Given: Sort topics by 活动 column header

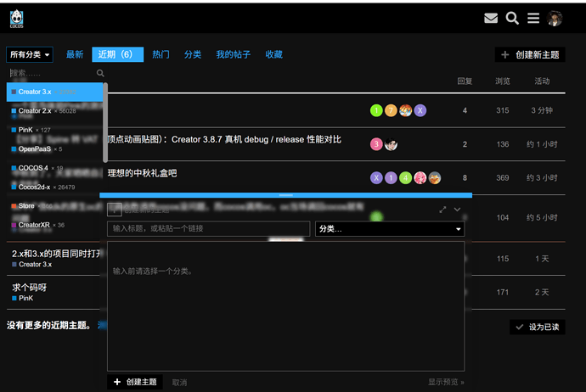Looking at the screenshot, I should tap(542, 81).
